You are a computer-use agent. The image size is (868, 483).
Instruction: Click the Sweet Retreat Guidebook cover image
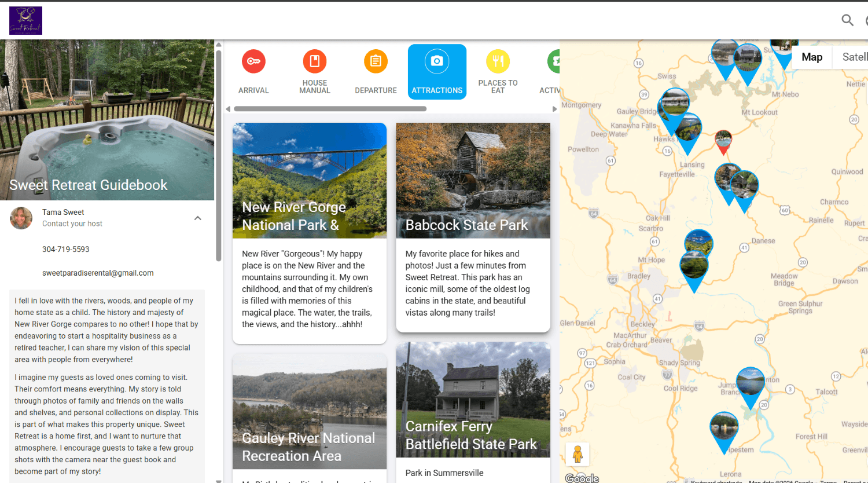click(107, 120)
